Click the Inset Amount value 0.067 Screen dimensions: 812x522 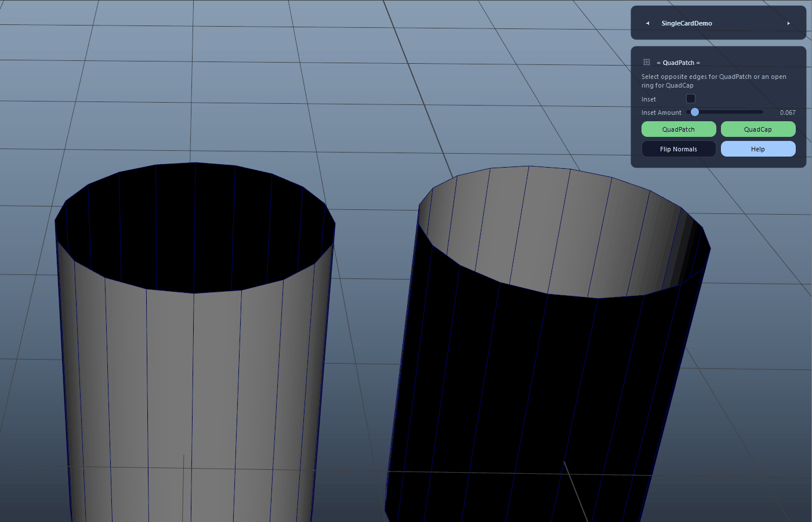pyautogui.click(x=788, y=113)
